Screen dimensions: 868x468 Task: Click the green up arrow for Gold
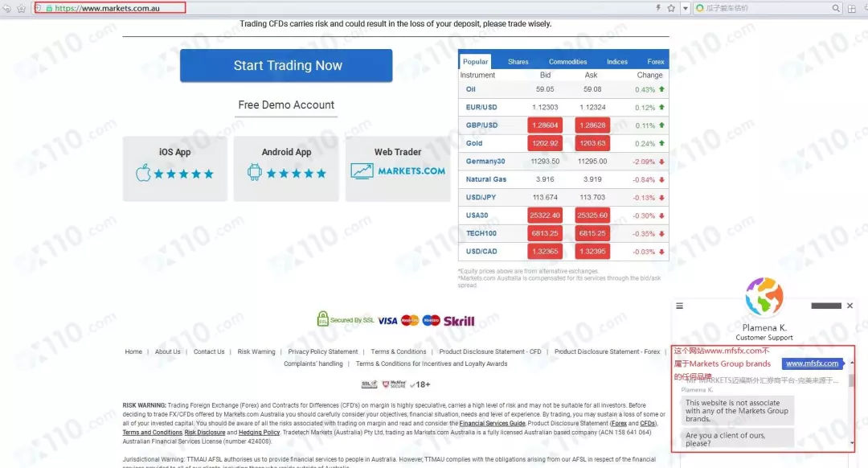click(661, 143)
